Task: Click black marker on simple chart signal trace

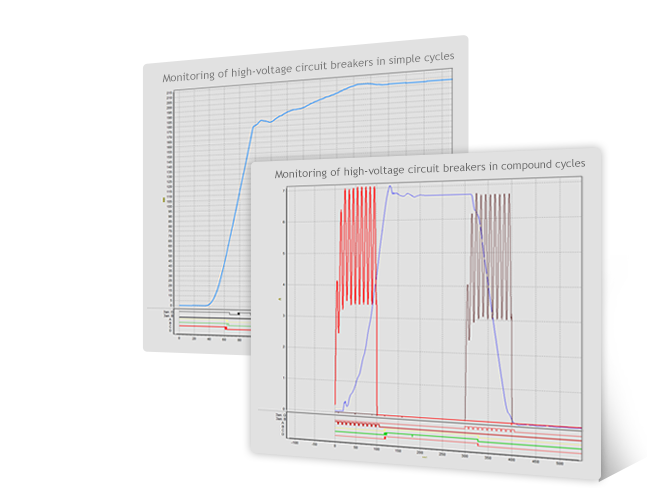Action: pos(238,313)
